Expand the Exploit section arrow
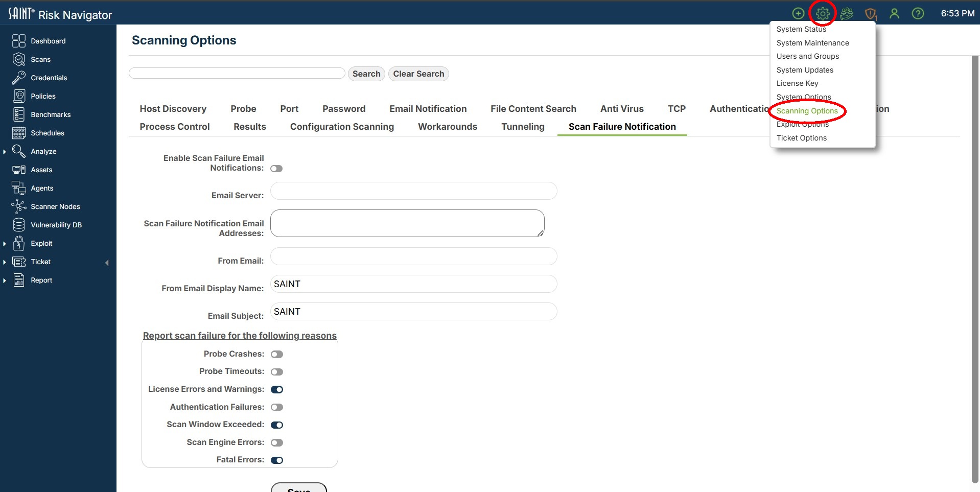980x492 pixels. pyautogui.click(x=5, y=244)
